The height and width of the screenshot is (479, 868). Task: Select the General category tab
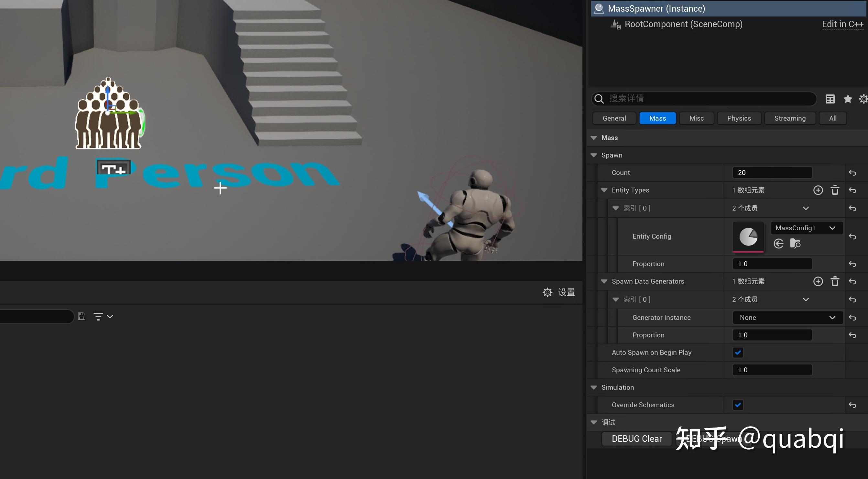614,118
